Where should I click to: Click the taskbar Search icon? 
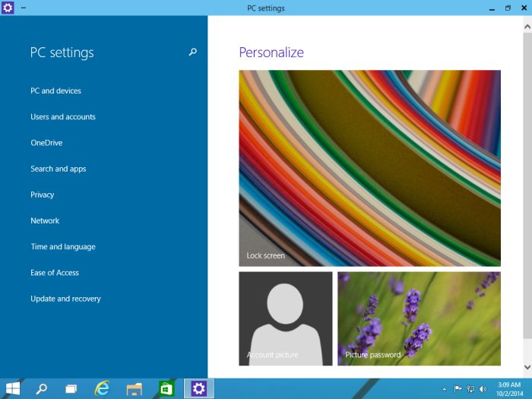coord(42,388)
